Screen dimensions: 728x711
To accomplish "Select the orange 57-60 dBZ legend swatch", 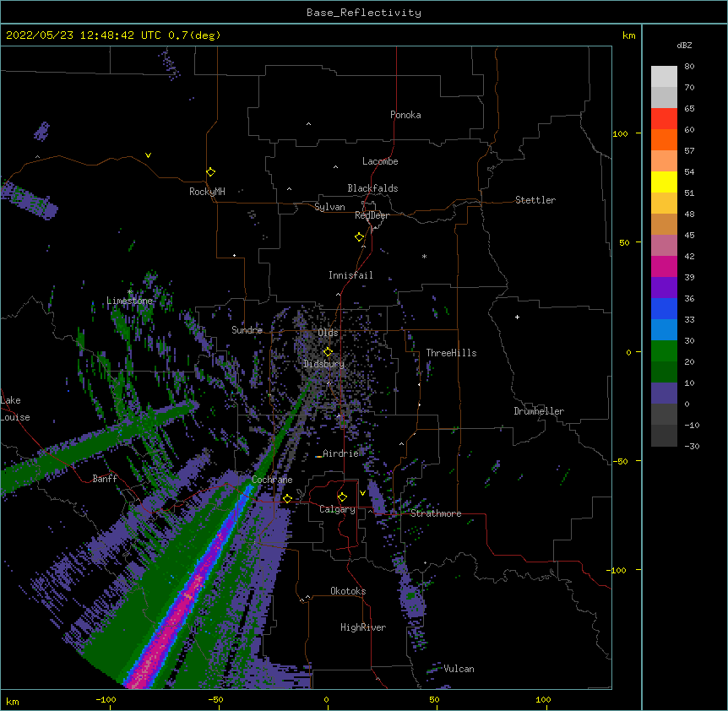I will click(664, 139).
